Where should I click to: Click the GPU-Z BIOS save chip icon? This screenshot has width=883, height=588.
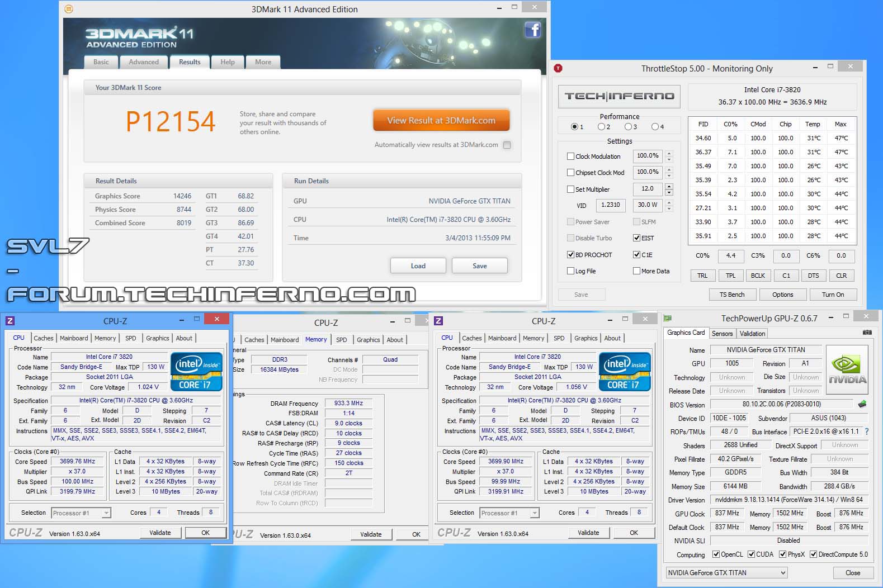coord(862,404)
